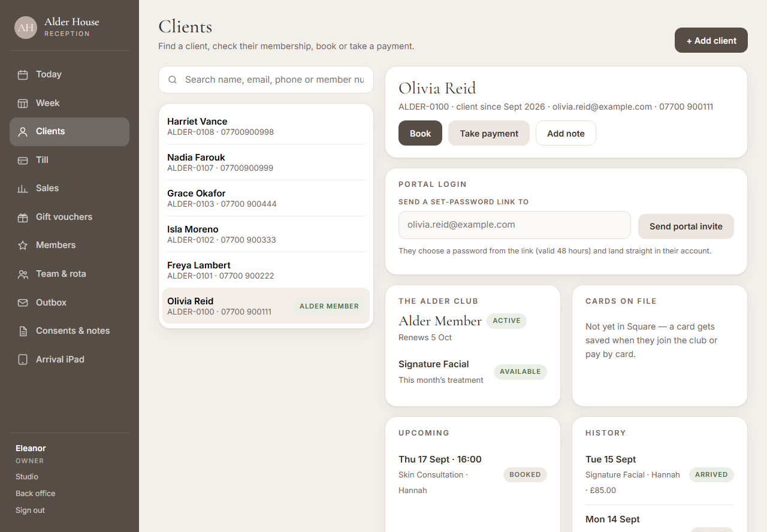Click the search magnifier icon
The image size is (767, 532).
(x=173, y=80)
